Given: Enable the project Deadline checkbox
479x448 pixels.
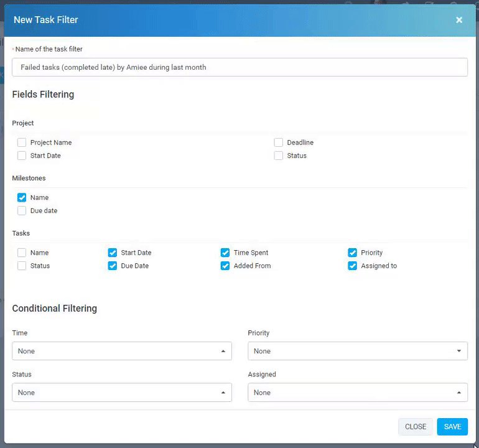Looking at the screenshot, I should click(279, 142).
